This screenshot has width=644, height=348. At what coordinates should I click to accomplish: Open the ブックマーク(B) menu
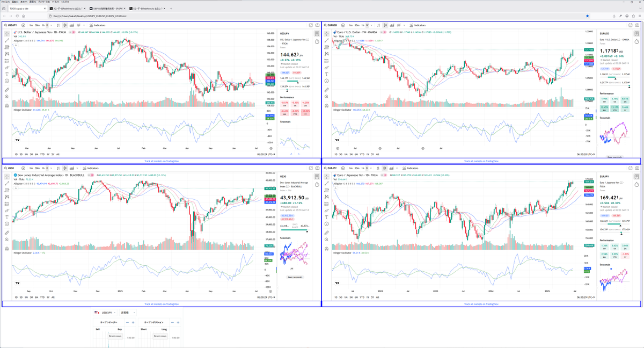pyautogui.click(x=44, y=2)
